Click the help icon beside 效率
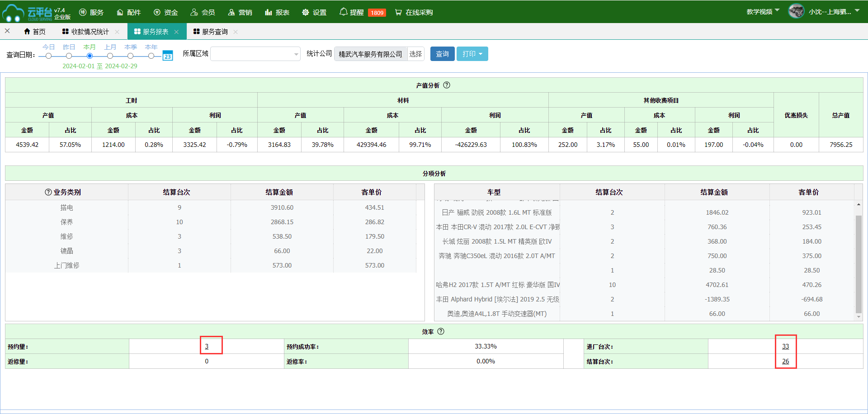This screenshot has height=414, width=868. click(x=441, y=331)
